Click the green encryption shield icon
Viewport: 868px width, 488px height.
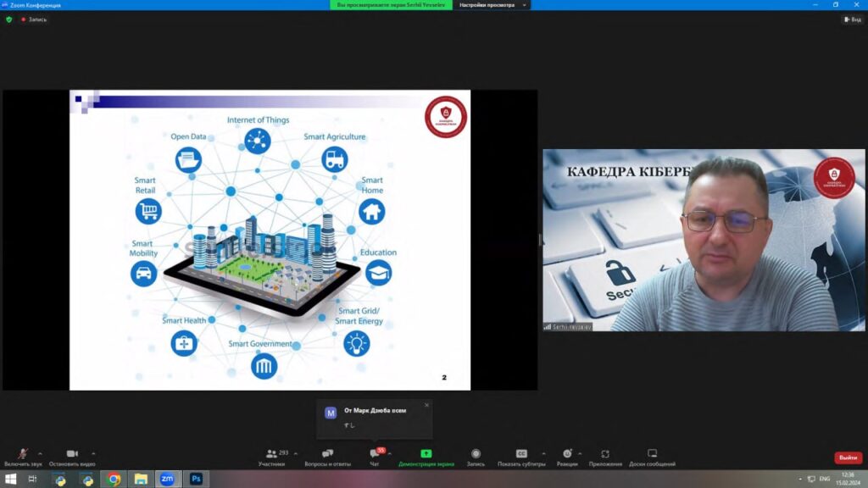(x=9, y=19)
